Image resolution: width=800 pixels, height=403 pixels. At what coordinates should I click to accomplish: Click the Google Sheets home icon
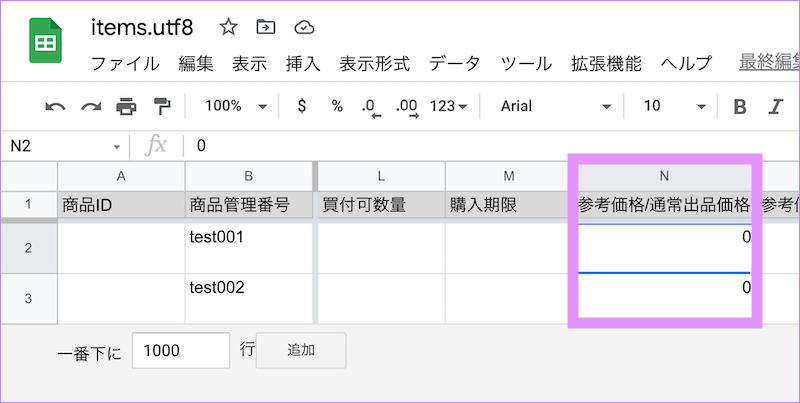(x=44, y=44)
